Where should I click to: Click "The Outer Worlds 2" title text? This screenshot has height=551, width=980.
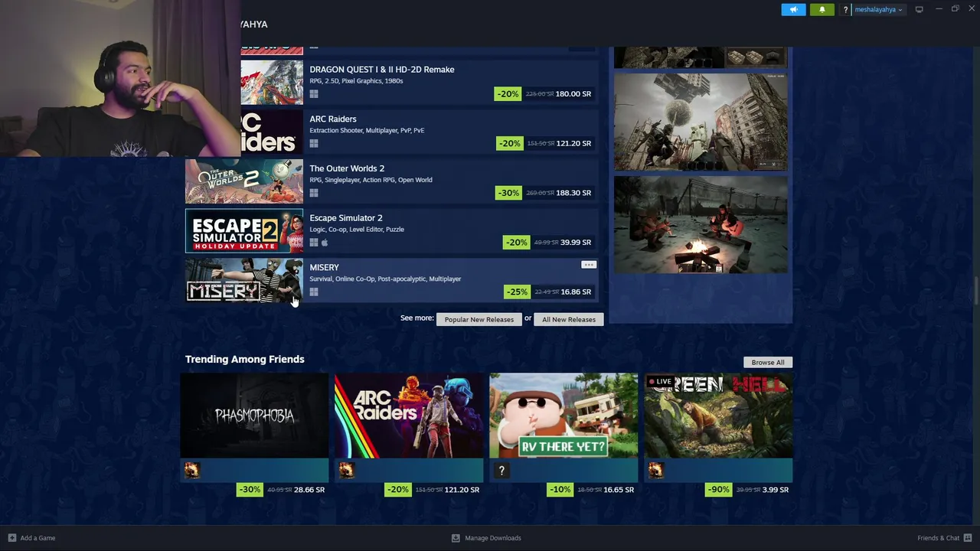coord(347,168)
